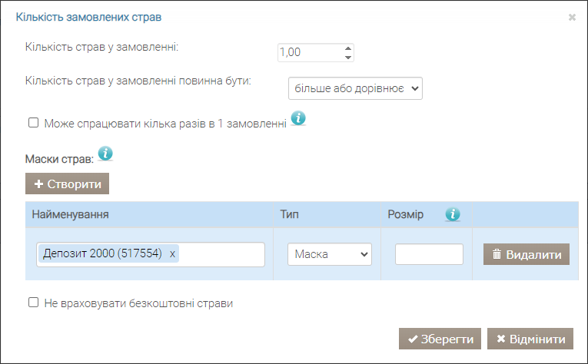Image resolution: width=588 pixels, height=364 pixels.
Task: Click info icon in 'Розмір' column header
Action: click(x=453, y=214)
